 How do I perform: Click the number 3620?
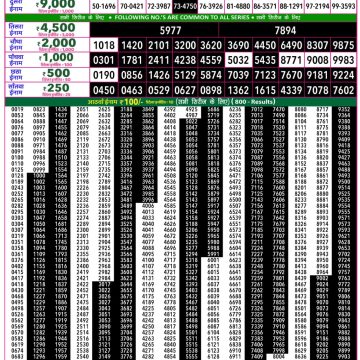point(211,45)
